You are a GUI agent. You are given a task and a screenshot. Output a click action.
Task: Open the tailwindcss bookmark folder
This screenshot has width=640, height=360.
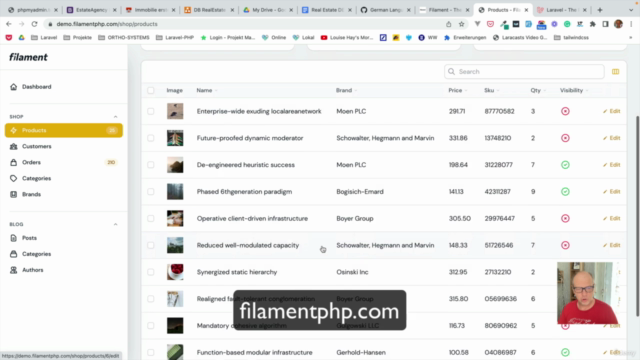[571, 38]
